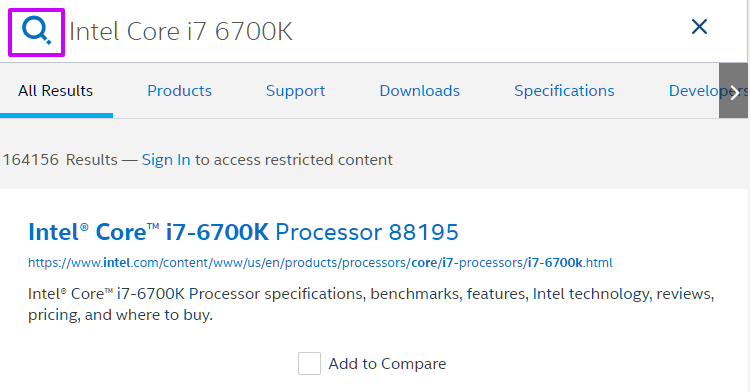Clear the search with the X icon
Viewport: 750px width, 392px height.
699,27
